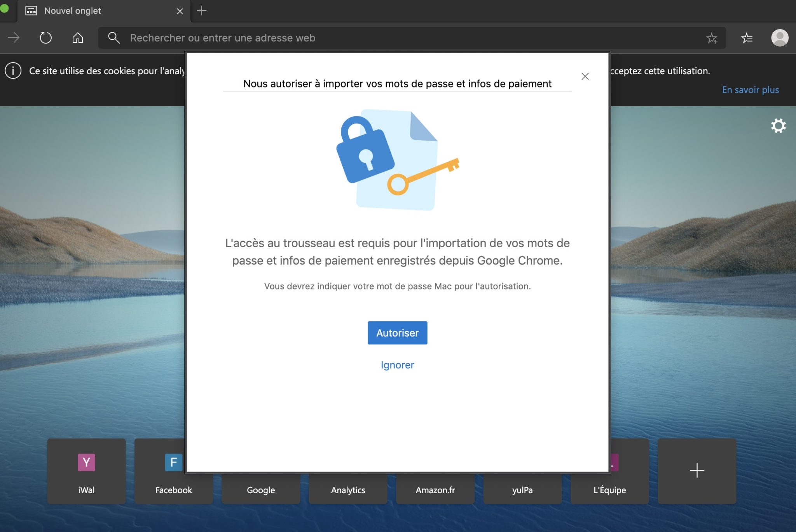Click Autoriser to allow password import

pyautogui.click(x=397, y=333)
